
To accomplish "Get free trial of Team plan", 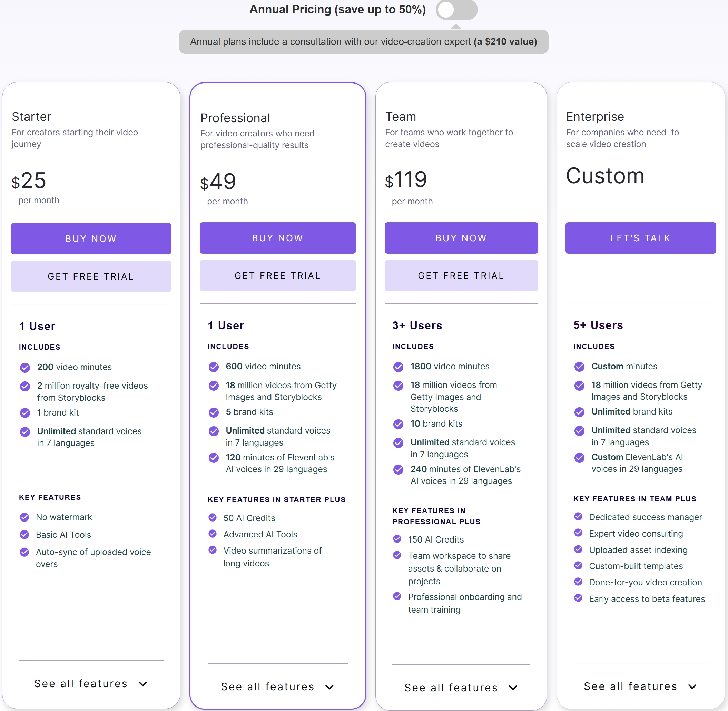I will [x=461, y=275].
